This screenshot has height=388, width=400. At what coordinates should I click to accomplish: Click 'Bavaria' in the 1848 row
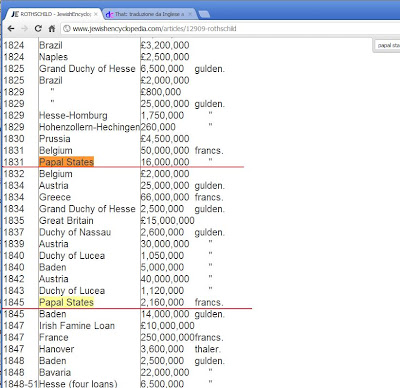point(55,372)
